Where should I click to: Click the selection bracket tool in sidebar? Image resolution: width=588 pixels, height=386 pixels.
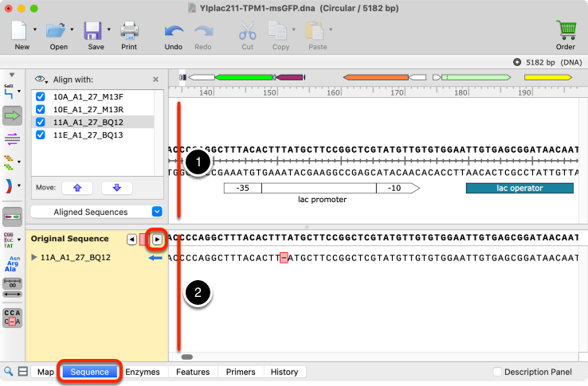[9, 92]
